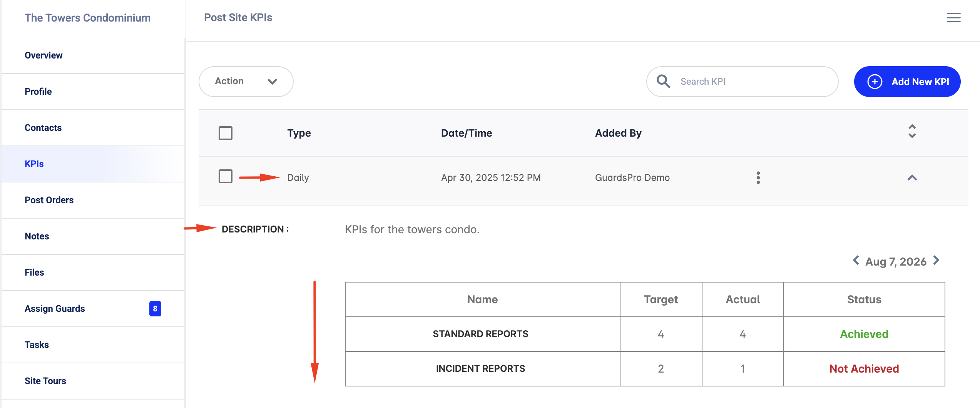The width and height of the screenshot is (980, 408).
Task: Click the Date/Time column header
Action: 467,133
